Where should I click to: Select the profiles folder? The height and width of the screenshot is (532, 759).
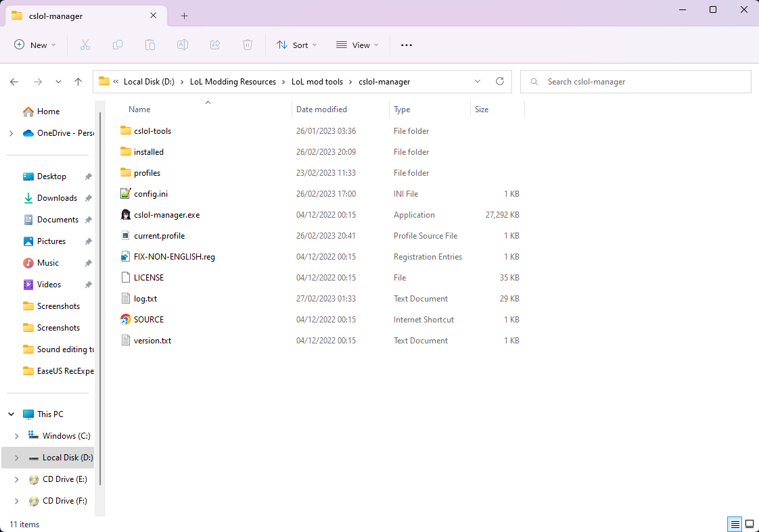319,172
